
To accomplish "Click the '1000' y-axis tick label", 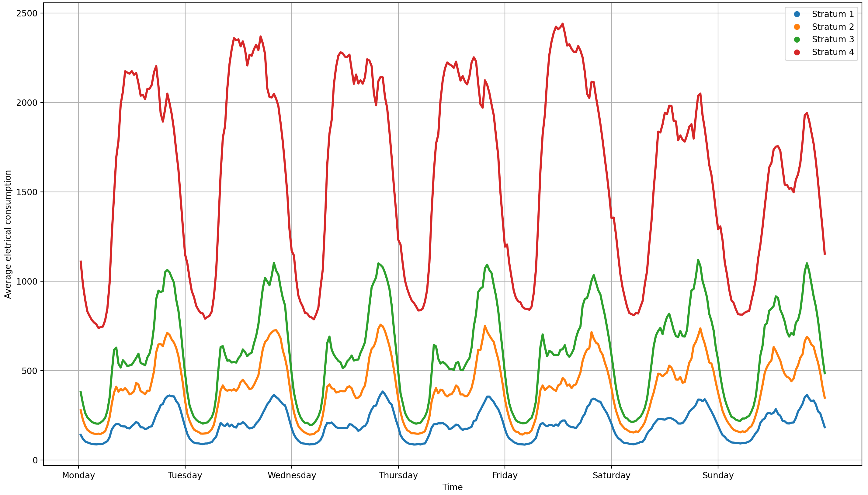I will [x=27, y=282].
